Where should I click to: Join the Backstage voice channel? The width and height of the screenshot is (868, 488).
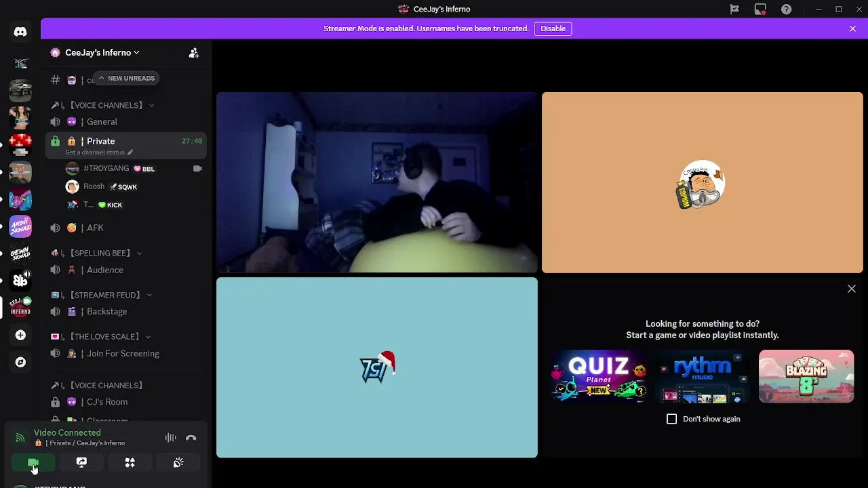coord(125,311)
